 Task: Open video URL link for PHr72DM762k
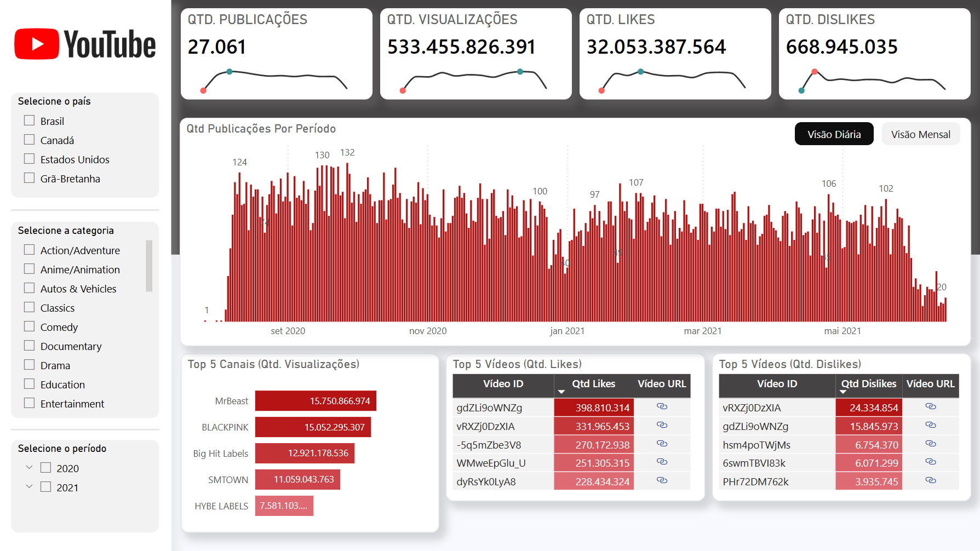click(930, 480)
